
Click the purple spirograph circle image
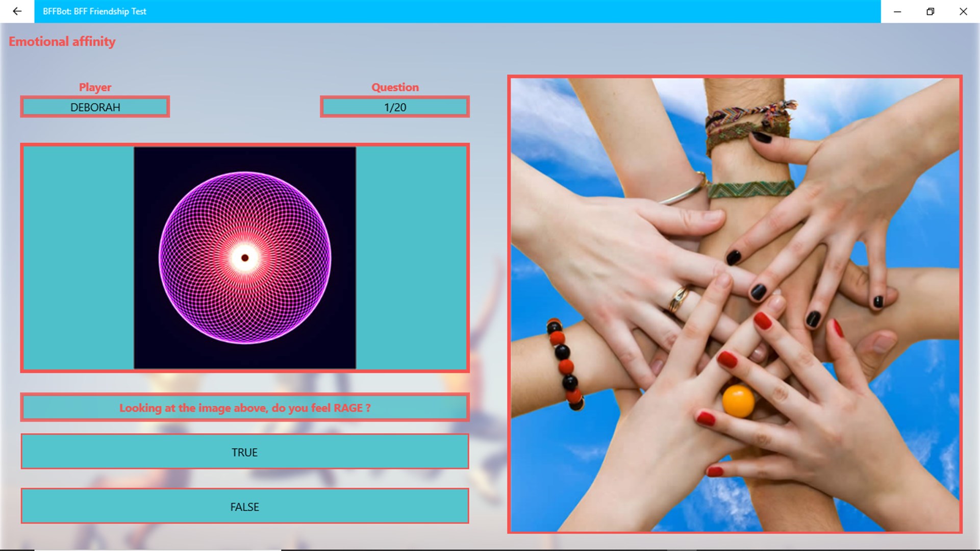tap(245, 258)
